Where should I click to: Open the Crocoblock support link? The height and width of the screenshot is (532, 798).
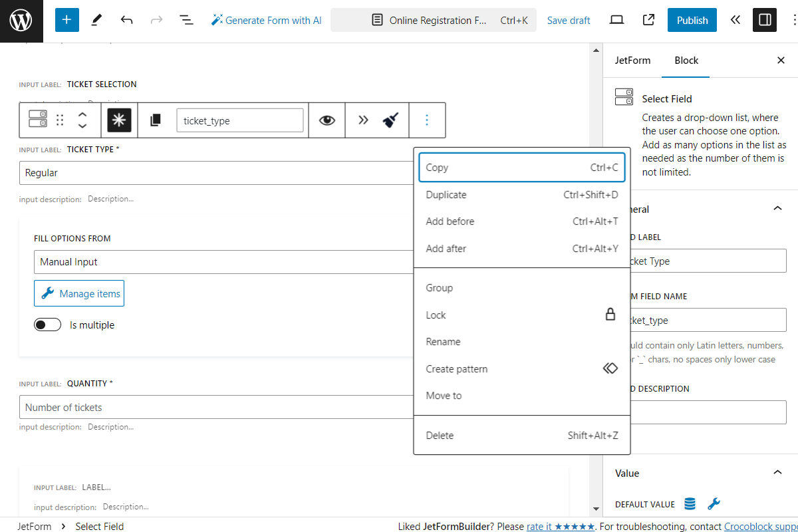[x=761, y=527]
